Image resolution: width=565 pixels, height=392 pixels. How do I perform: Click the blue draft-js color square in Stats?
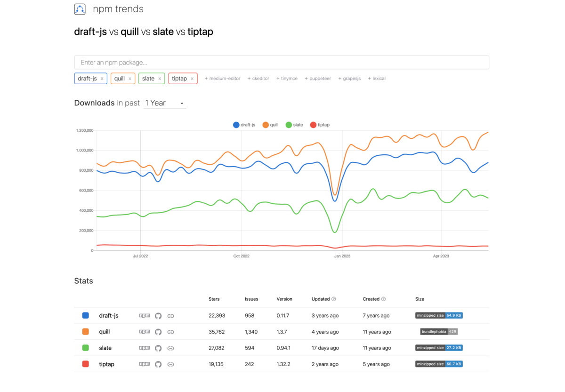pos(86,316)
